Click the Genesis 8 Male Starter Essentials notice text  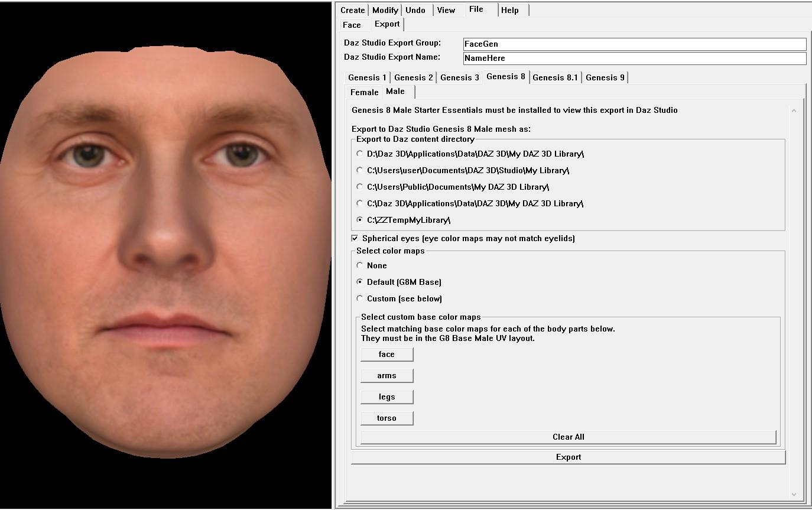click(x=515, y=110)
